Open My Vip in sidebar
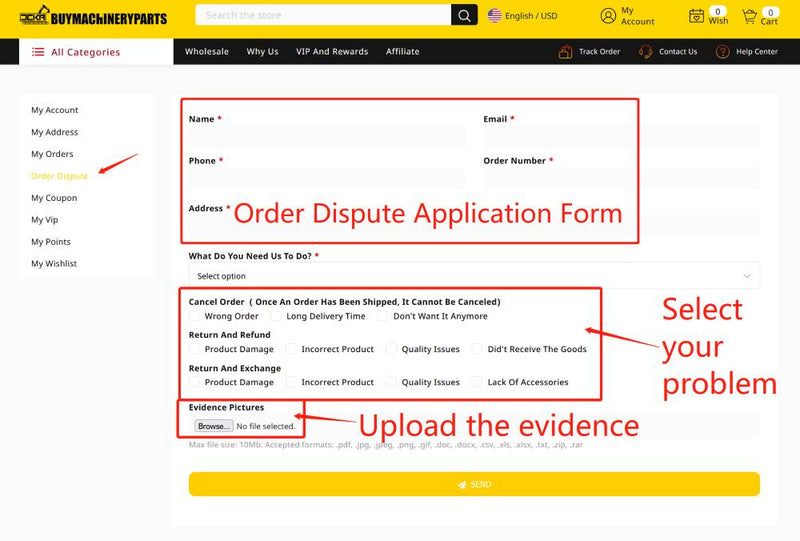 (44, 220)
